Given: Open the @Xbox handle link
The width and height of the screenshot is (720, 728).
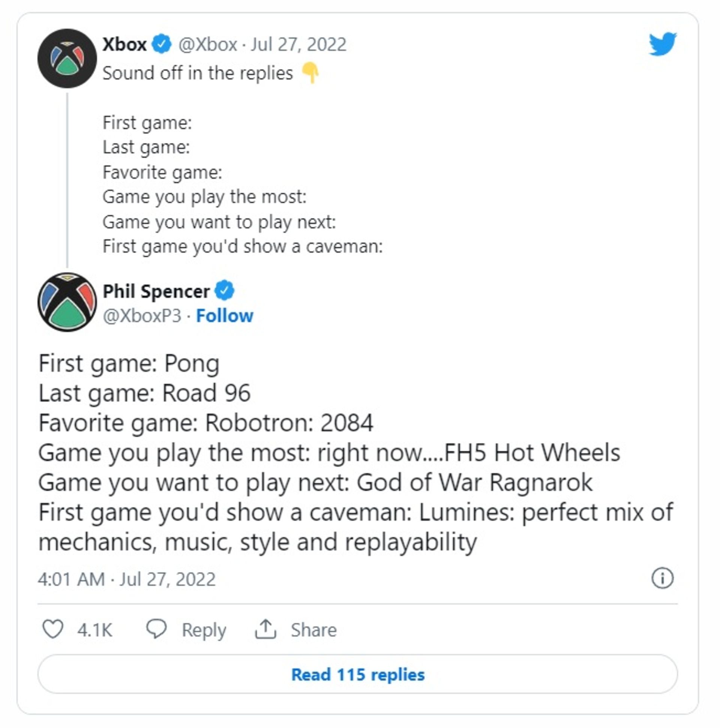Looking at the screenshot, I should (208, 45).
